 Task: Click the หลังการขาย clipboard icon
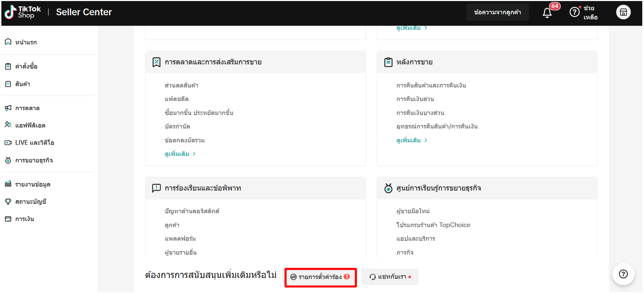click(x=388, y=62)
